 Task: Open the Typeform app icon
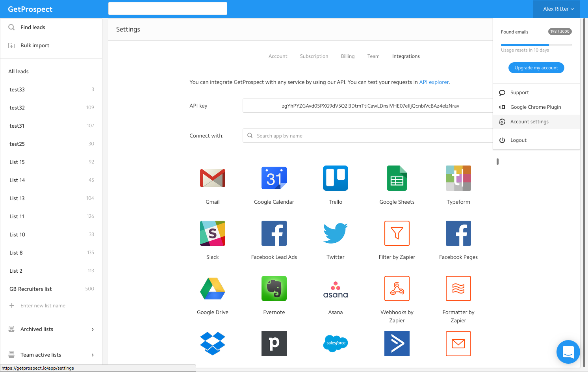point(458,178)
